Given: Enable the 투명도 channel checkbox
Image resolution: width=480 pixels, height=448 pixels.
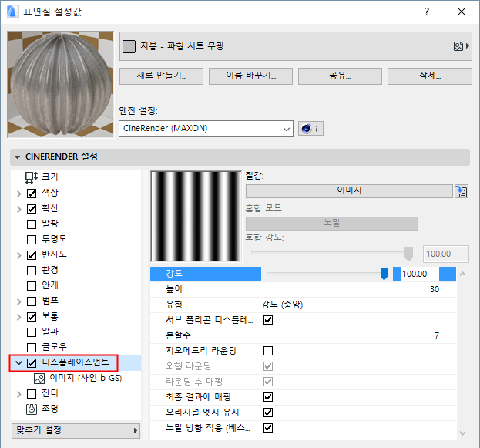Looking at the screenshot, I should coord(32,239).
